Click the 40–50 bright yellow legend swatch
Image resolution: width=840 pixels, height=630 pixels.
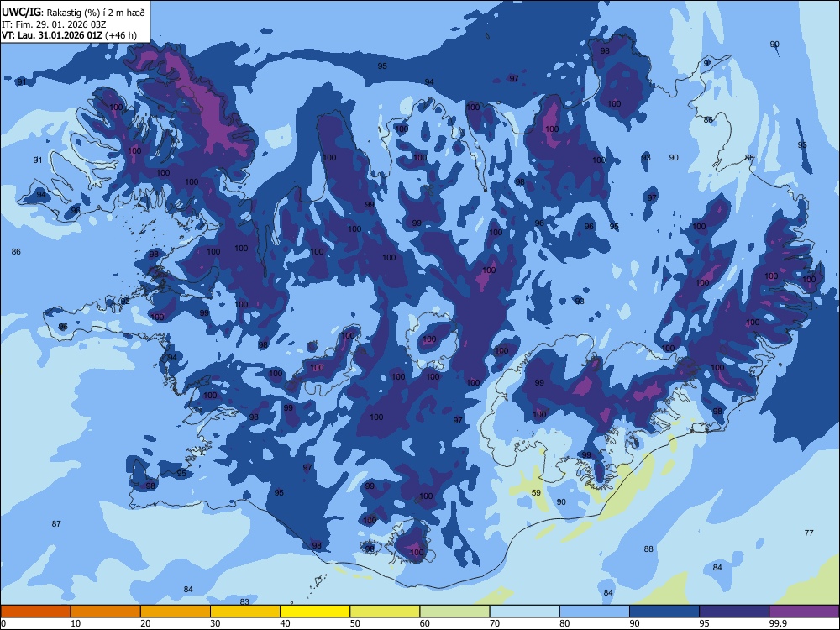point(315,612)
